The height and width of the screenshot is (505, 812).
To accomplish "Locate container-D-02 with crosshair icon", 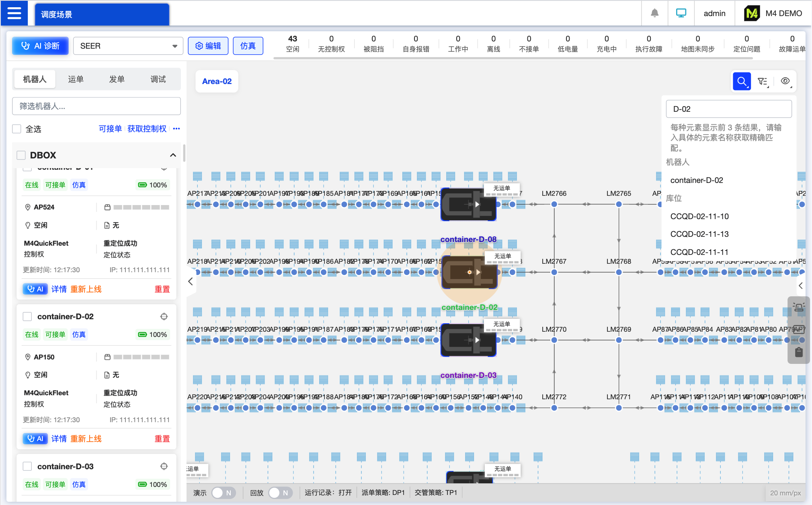I will tap(164, 317).
